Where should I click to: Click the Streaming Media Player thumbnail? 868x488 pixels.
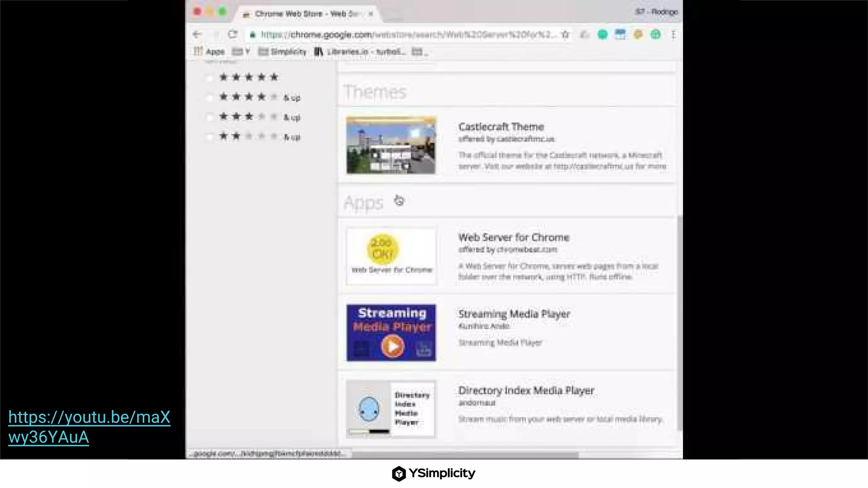coord(391,333)
